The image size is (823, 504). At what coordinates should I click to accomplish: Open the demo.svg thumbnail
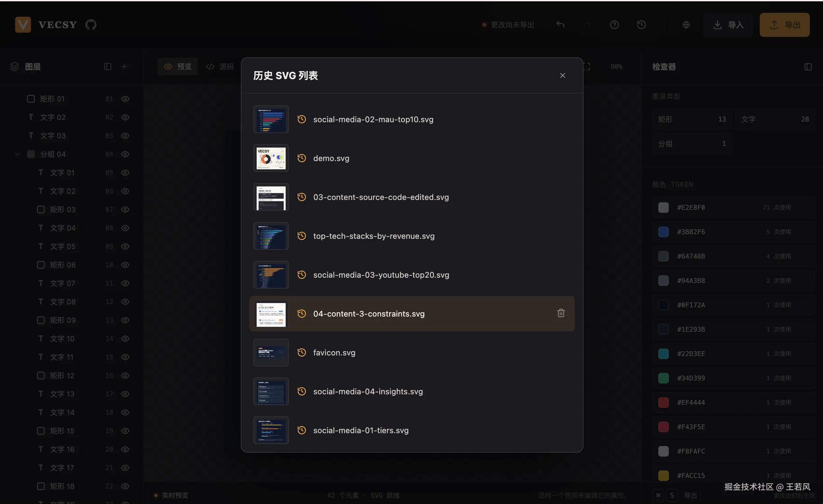pyautogui.click(x=270, y=158)
